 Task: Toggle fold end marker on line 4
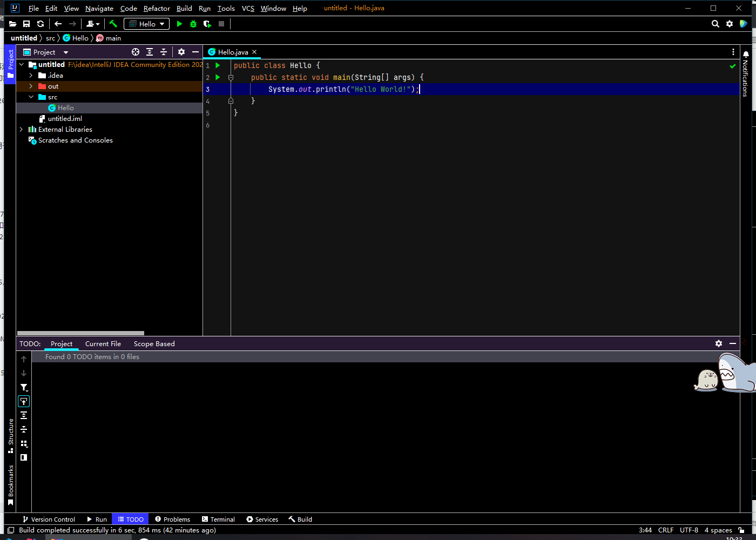coord(231,101)
